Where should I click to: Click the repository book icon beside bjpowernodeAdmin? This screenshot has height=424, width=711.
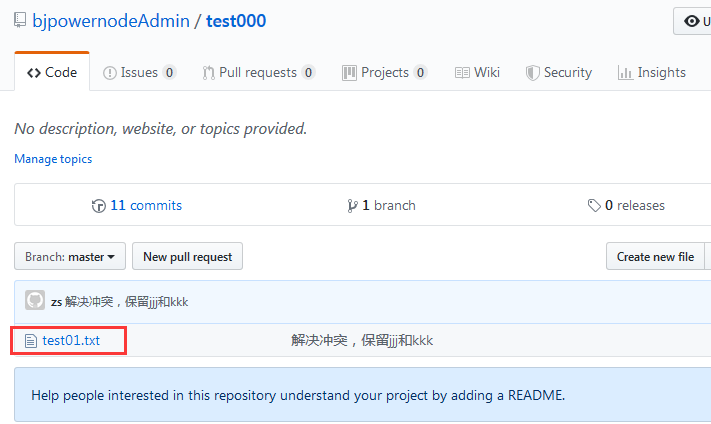pos(20,21)
